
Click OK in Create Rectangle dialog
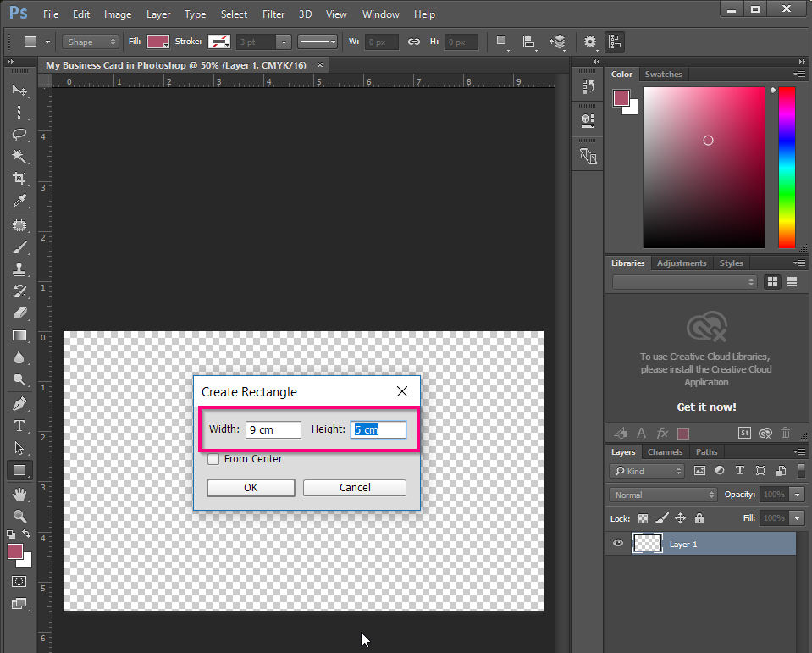click(x=251, y=488)
